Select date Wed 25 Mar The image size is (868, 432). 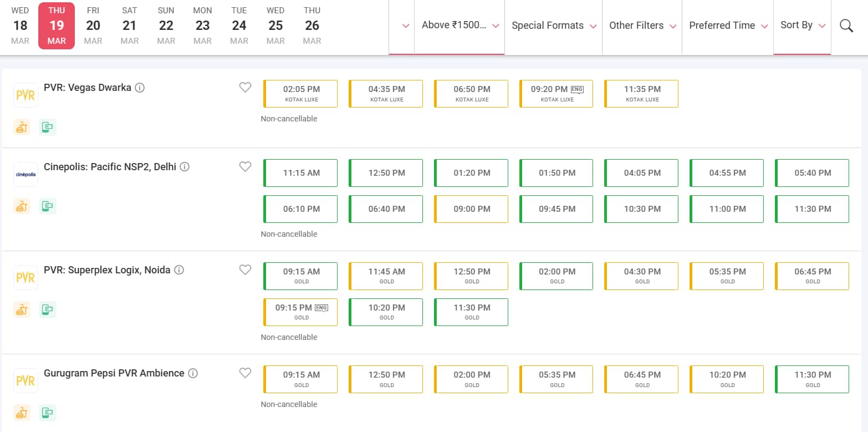275,26
